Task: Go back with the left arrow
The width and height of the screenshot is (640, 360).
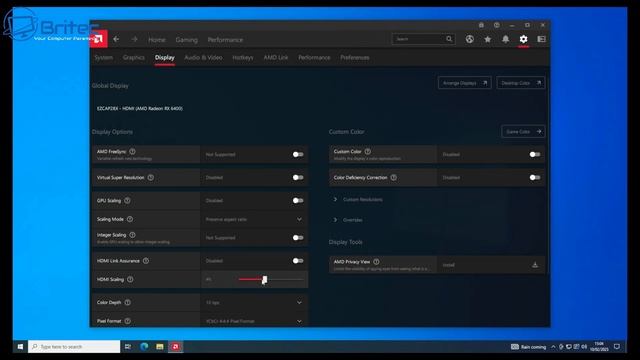Action: [116, 39]
